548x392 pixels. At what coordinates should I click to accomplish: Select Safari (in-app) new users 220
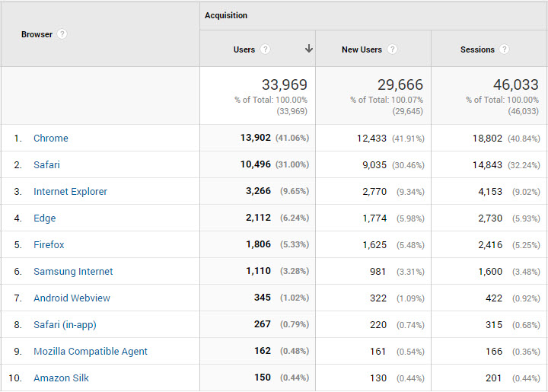click(x=378, y=325)
